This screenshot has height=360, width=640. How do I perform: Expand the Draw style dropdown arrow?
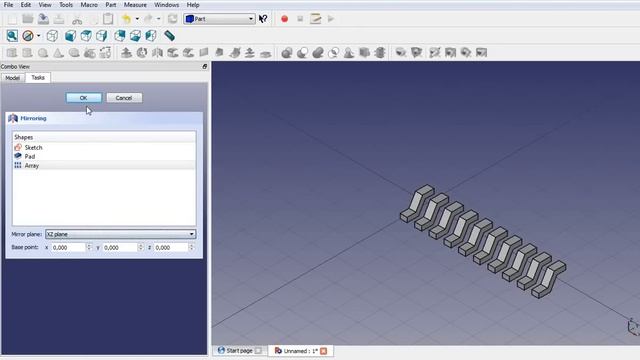point(38,36)
